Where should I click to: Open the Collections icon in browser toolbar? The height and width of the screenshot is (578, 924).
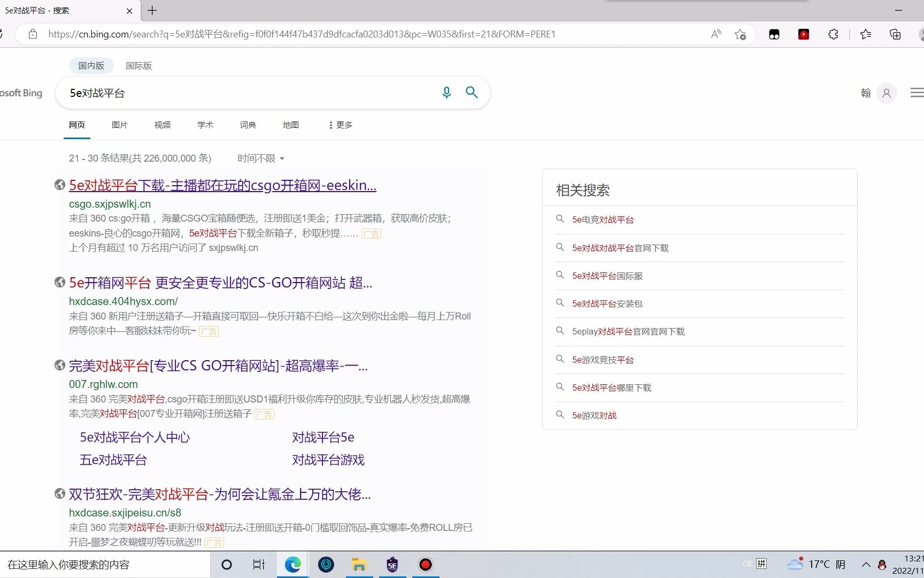pos(895,34)
